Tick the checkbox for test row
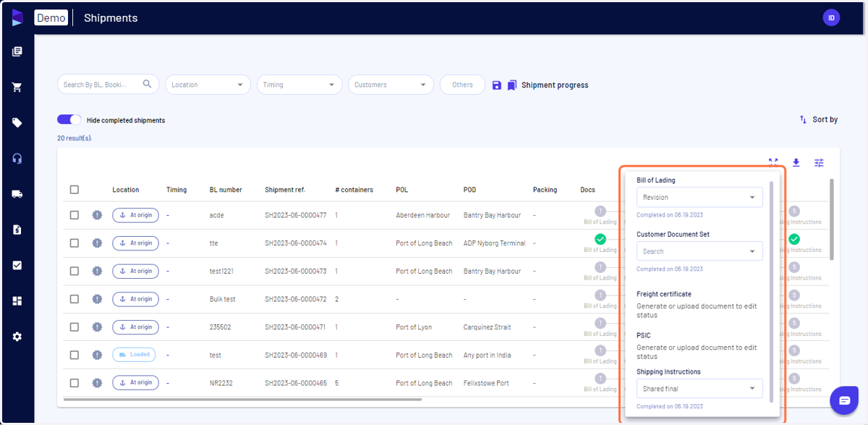The image size is (868, 425). 75,355
